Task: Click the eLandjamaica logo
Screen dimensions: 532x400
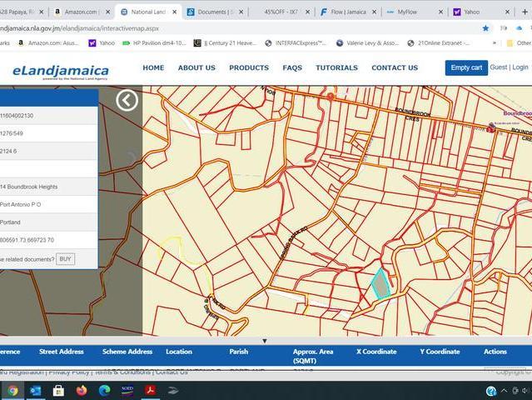Action: click(60, 72)
